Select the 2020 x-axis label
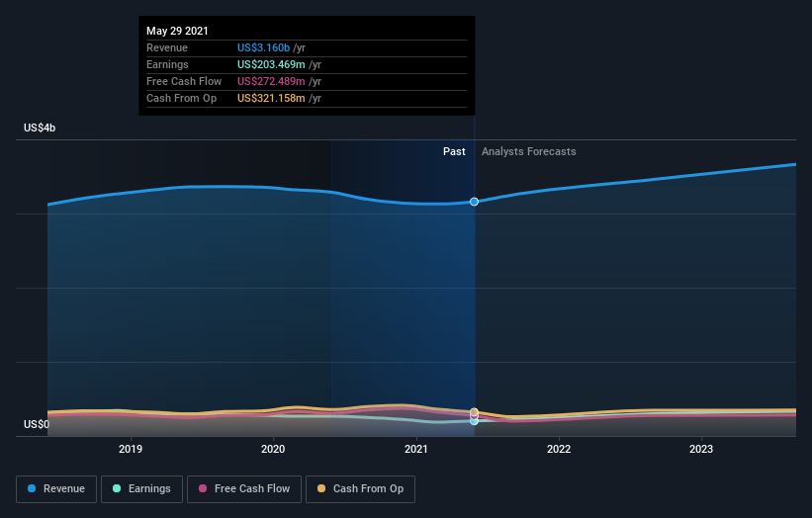Viewport: 812px width, 518px height. (273, 449)
